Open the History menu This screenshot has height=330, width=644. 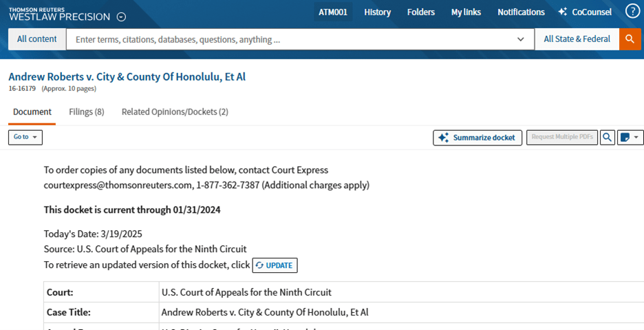(377, 12)
